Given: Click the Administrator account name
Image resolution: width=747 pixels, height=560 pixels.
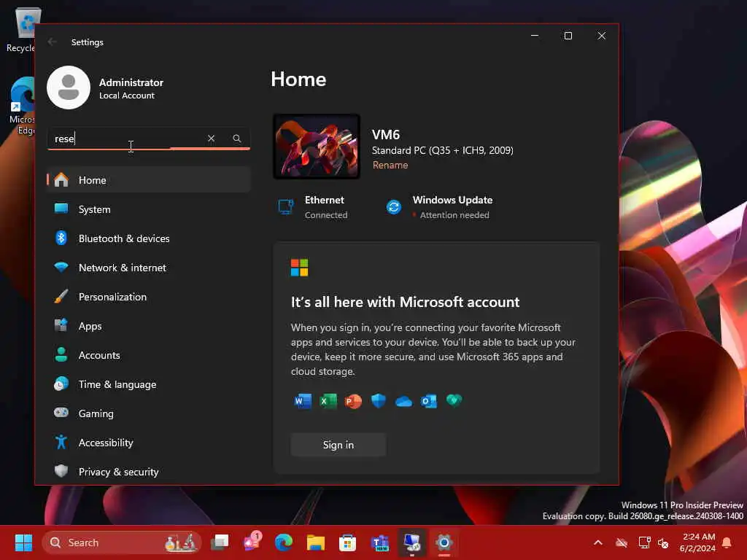Looking at the screenshot, I should [x=131, y=82].
